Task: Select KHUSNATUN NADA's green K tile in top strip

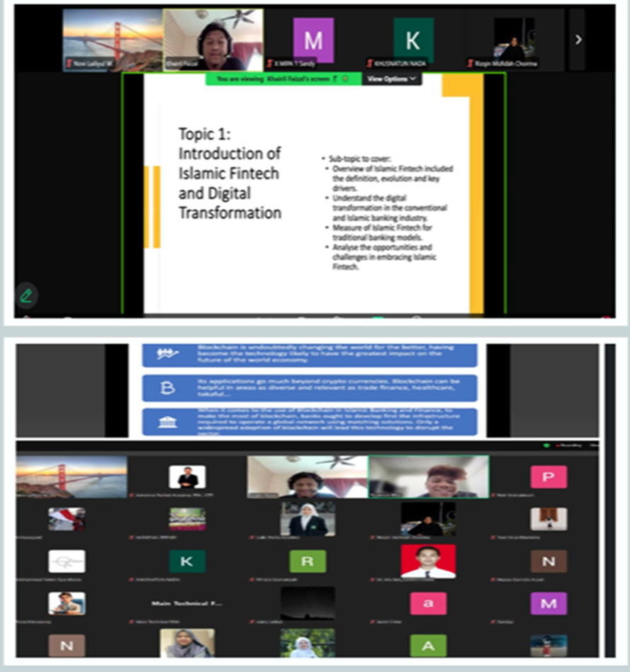Action: (413, 39)
